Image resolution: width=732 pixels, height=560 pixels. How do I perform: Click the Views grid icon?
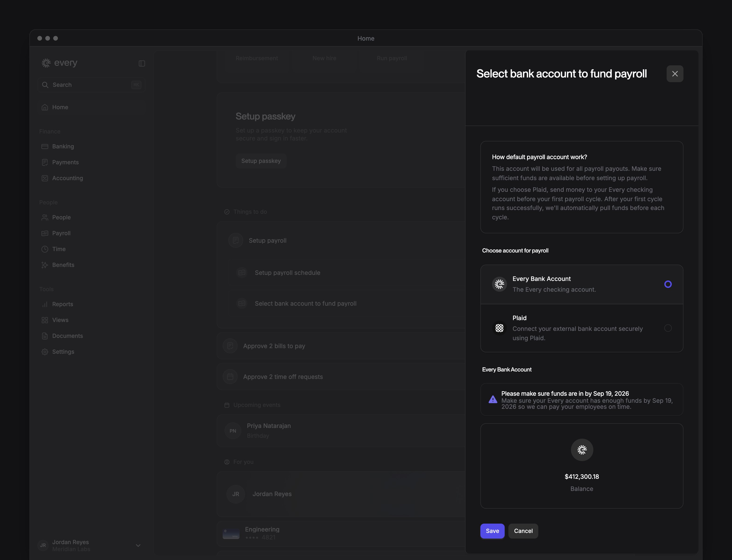click(x=45, y=320)
